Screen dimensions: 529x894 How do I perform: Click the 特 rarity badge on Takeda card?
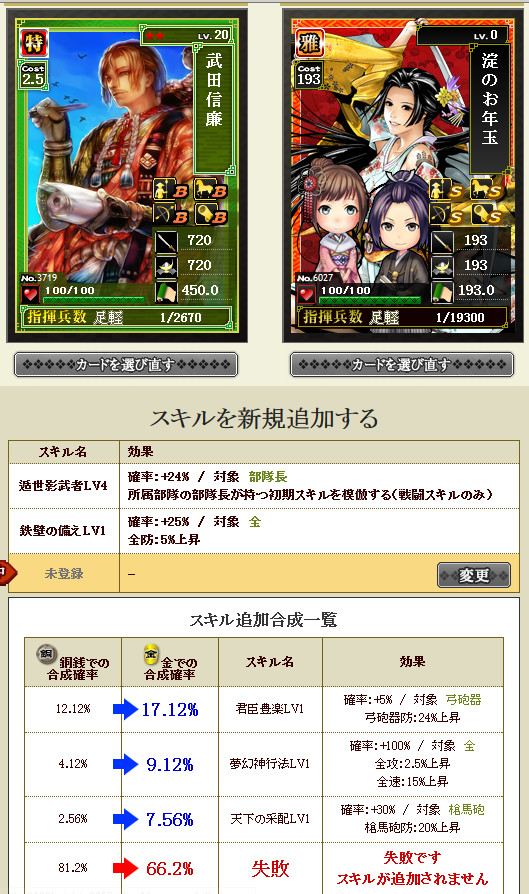tap(34, 43)
